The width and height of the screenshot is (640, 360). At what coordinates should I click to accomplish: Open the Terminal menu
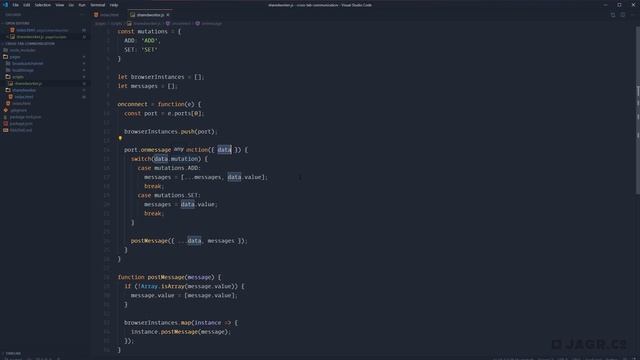98,5
